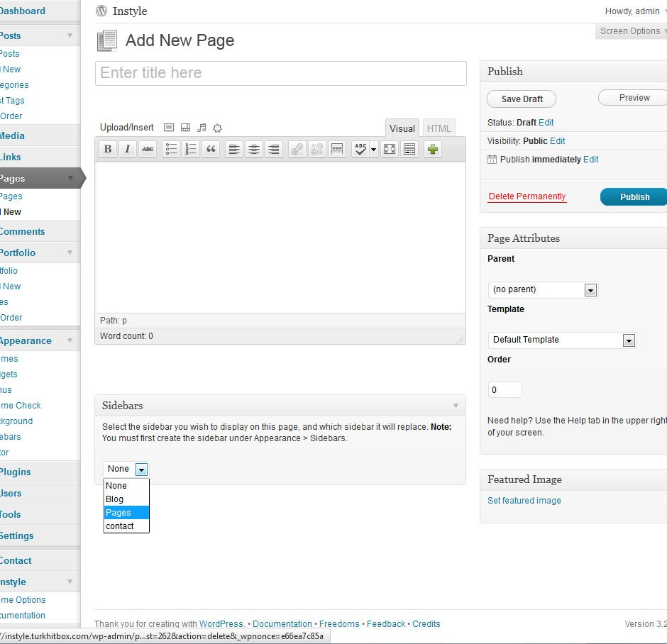Switch editor to fullscreen mode
The height and width of the screenshot is (644, 667).
coord(390,149)
